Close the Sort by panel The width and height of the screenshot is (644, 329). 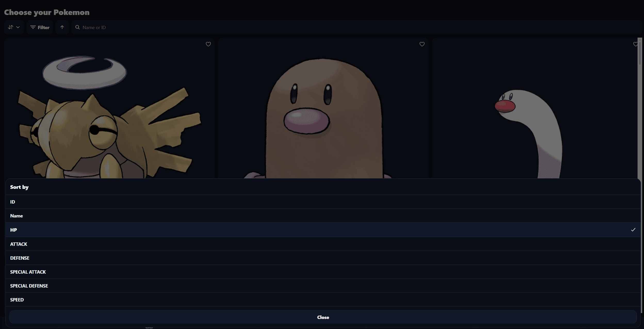tap(323, 317)
